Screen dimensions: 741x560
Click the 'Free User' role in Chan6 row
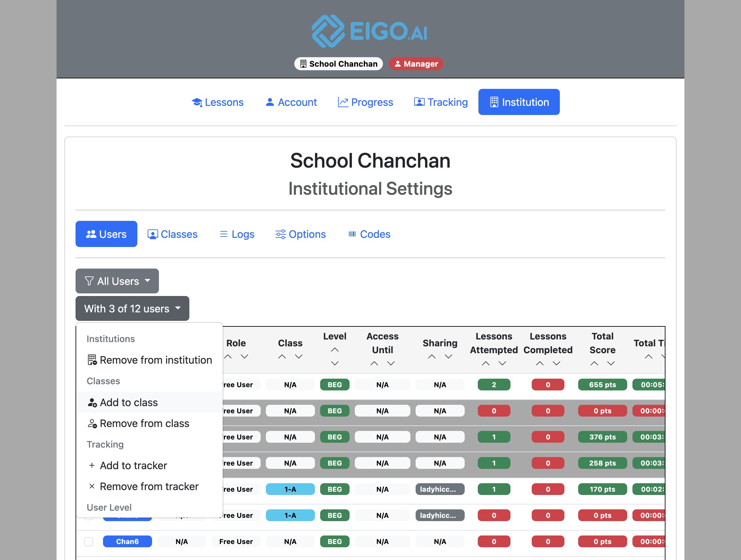(236, 541)
